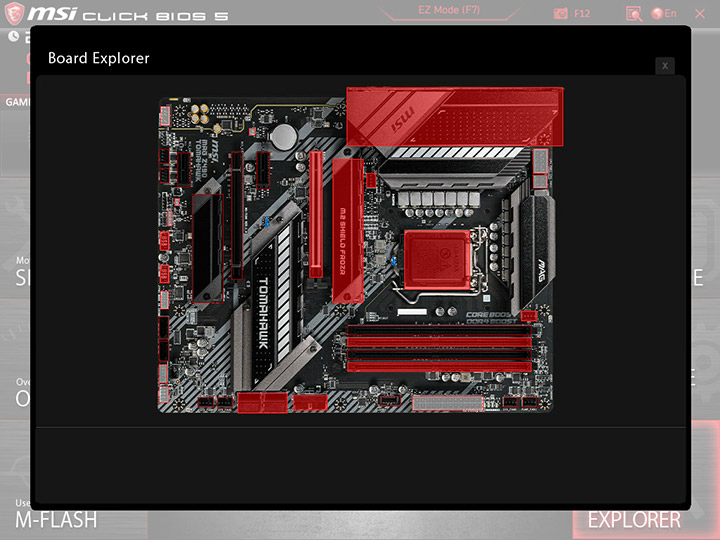The width and height of the screenshot is (720, 540).
Task: Select the second DIMM slot from the CPU
Action: (439, 342)
